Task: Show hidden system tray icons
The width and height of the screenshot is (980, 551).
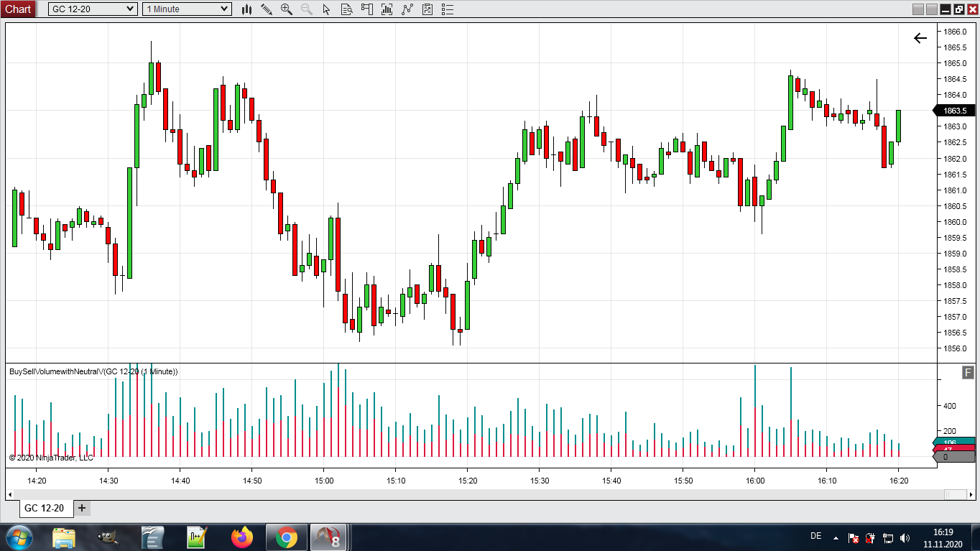Action: pyautogui.click(x=836, y=537)
